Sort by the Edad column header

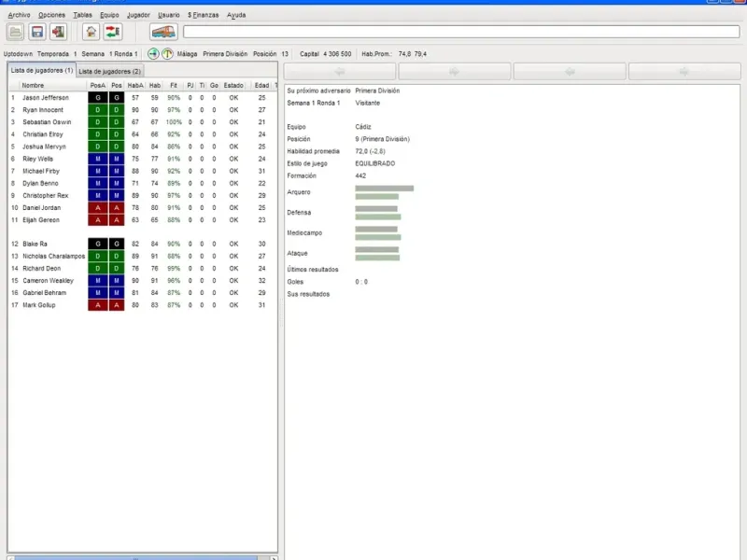(261, 86)
